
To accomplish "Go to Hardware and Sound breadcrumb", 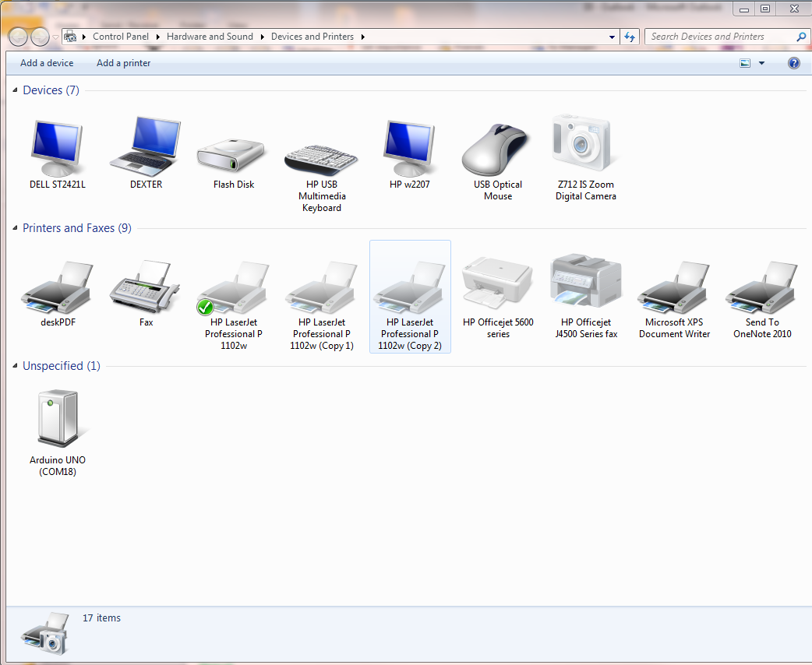I will [x=210, y=37].
